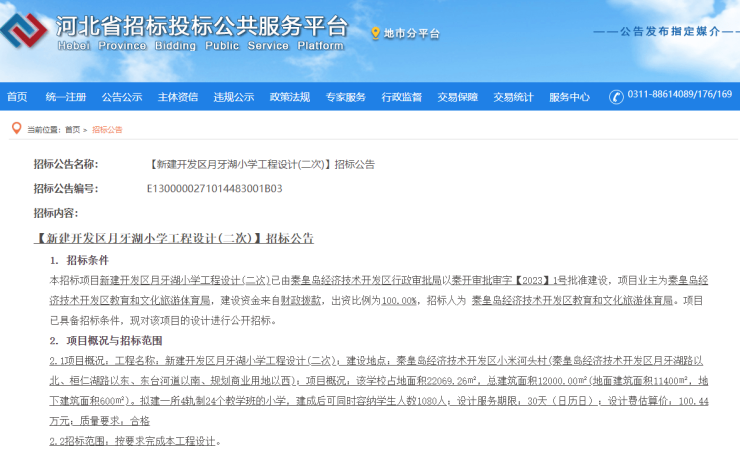Click the 招标公告 breadcrumb link
This screenshot has width=740, height=451.
107,130
